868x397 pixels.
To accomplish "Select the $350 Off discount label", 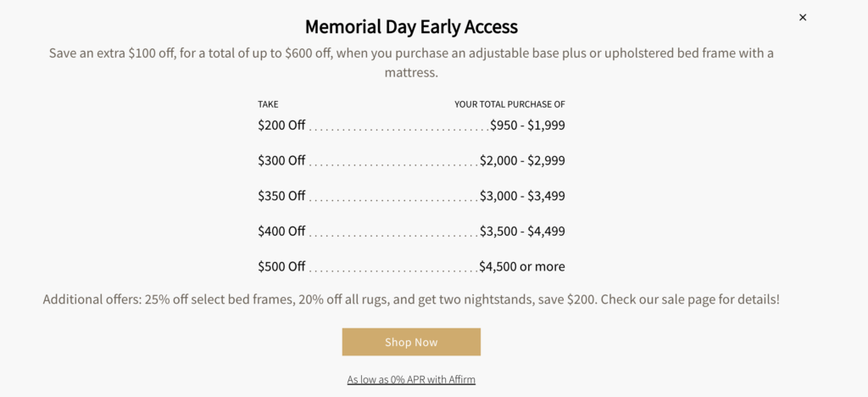I will (281, 196).
